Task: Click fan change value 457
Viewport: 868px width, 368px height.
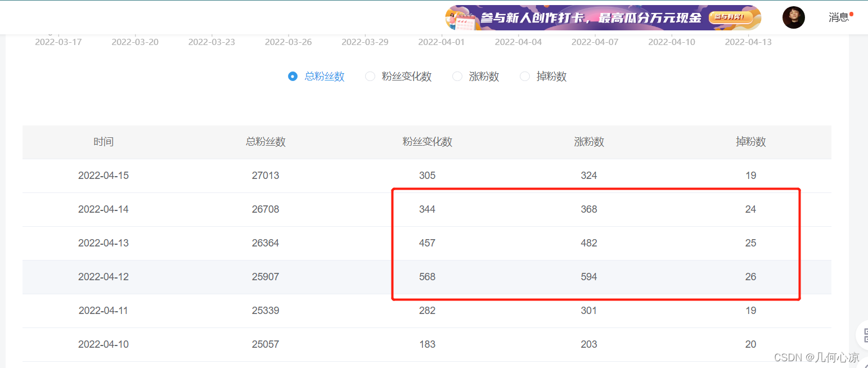Action: click(x=428, y=243)
